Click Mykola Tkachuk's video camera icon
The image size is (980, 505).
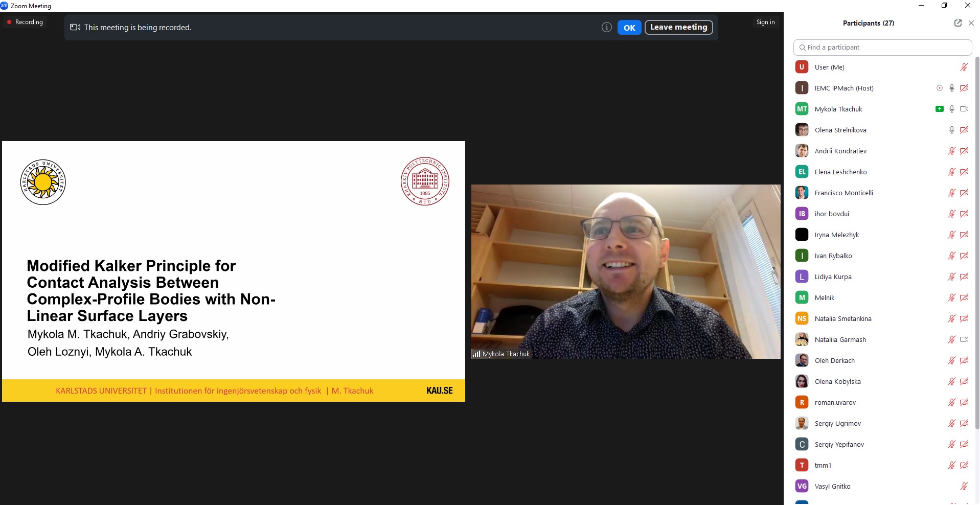tap(964, 109)
